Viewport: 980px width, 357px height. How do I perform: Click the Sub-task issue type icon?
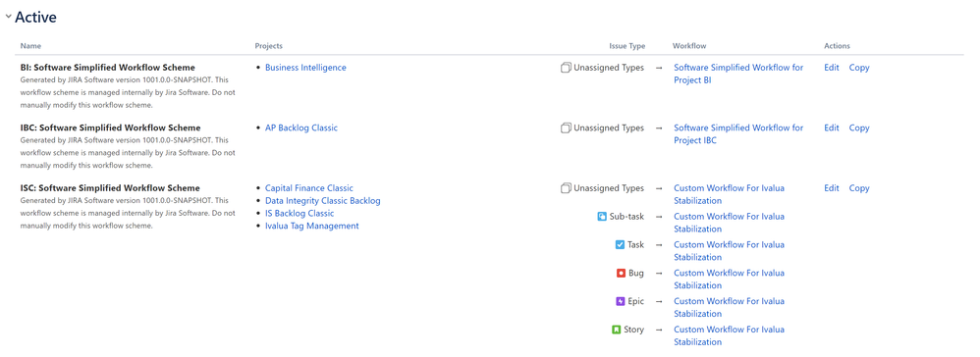click(603, 217)
